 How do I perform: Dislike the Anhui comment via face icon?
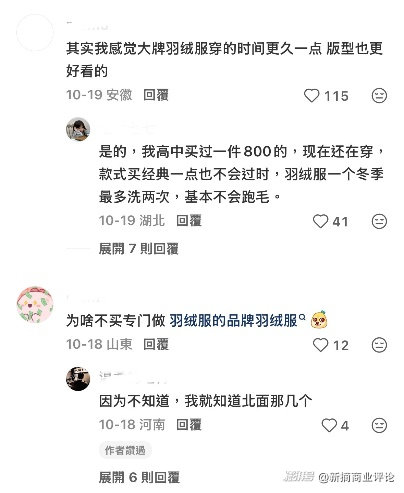click(379, 96)
